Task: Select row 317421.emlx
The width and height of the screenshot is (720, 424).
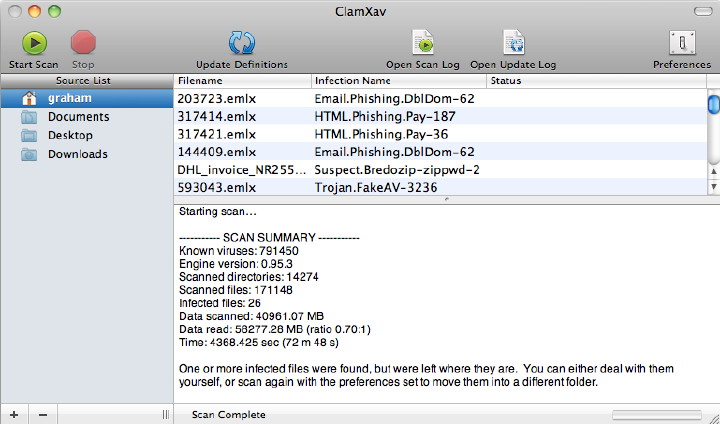Action: [x=440, y=134]
